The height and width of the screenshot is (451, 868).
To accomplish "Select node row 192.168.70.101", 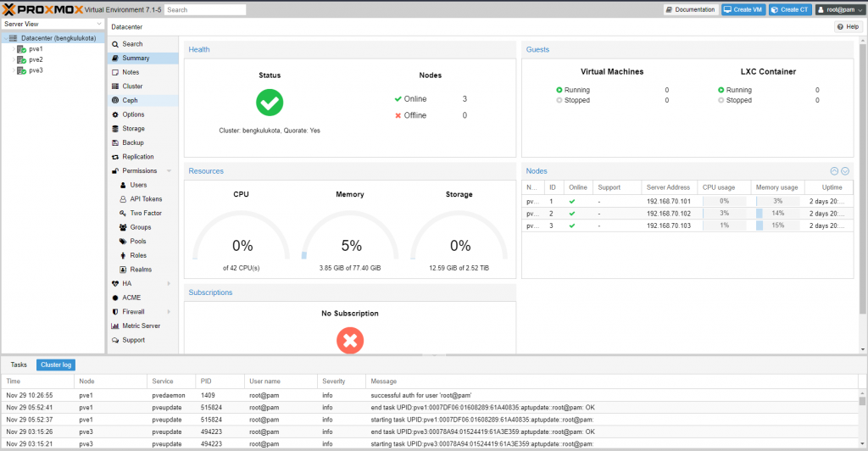I will tap(687, 202).
